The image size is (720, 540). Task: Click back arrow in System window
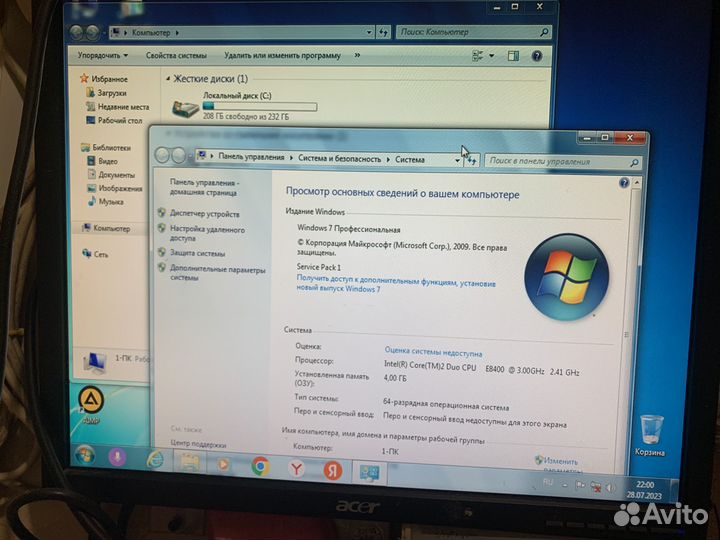[162, 155]
